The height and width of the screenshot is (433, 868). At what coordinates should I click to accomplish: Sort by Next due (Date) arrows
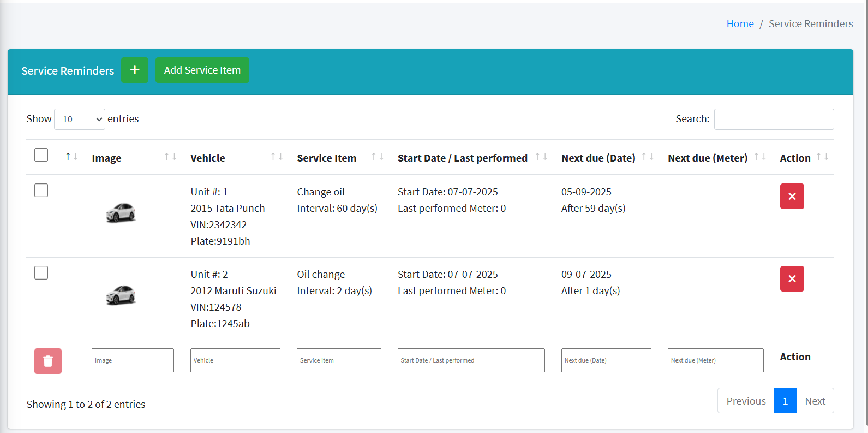click(x=648, y=157)
